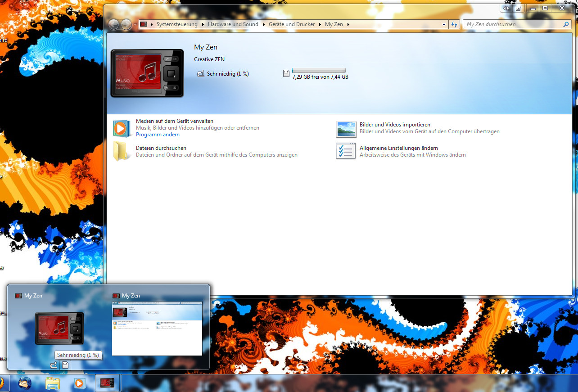Click the checklist icon for general settings
This screenshot has width=578, height=392.
click(x=346, y=151)
